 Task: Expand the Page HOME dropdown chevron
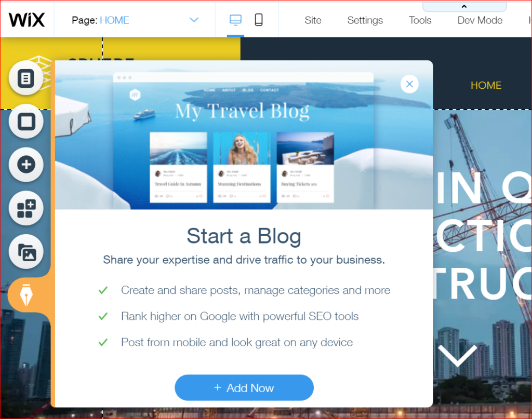tap(194, 20)
